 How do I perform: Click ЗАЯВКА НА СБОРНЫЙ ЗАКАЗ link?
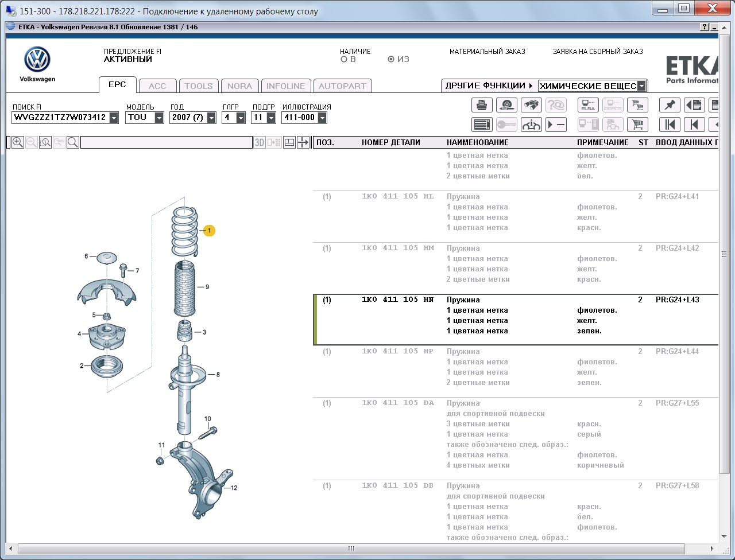(598, 52)
